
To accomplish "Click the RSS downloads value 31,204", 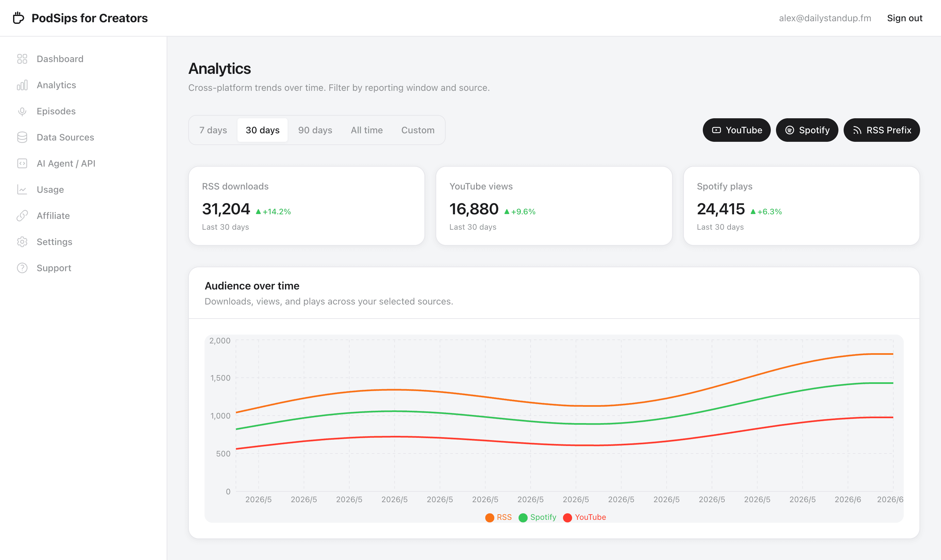I will coord(226,209).
